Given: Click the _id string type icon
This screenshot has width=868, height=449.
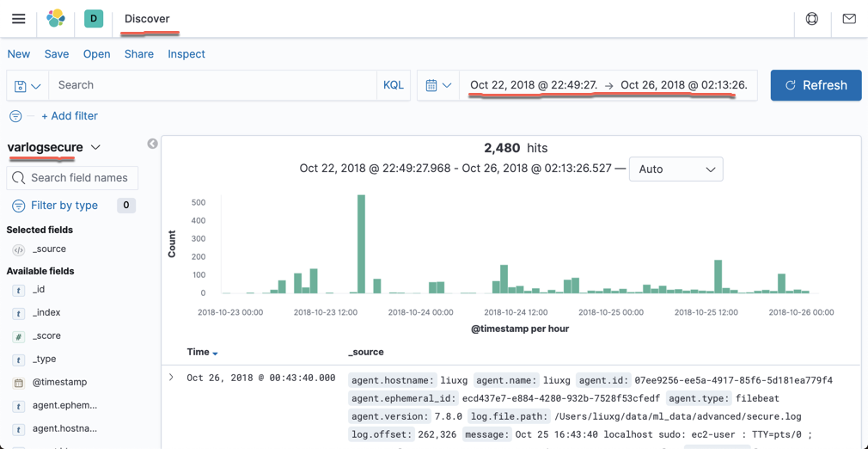Looking at the screenshot, I should [19, 289].
